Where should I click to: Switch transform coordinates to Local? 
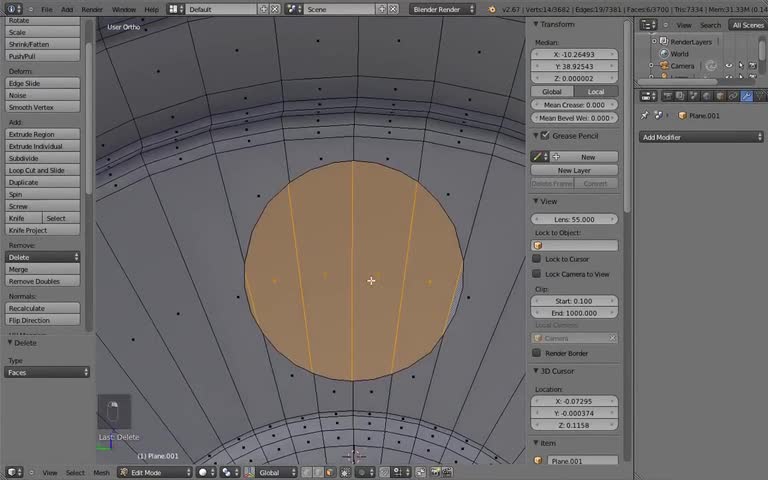[596, 92]
